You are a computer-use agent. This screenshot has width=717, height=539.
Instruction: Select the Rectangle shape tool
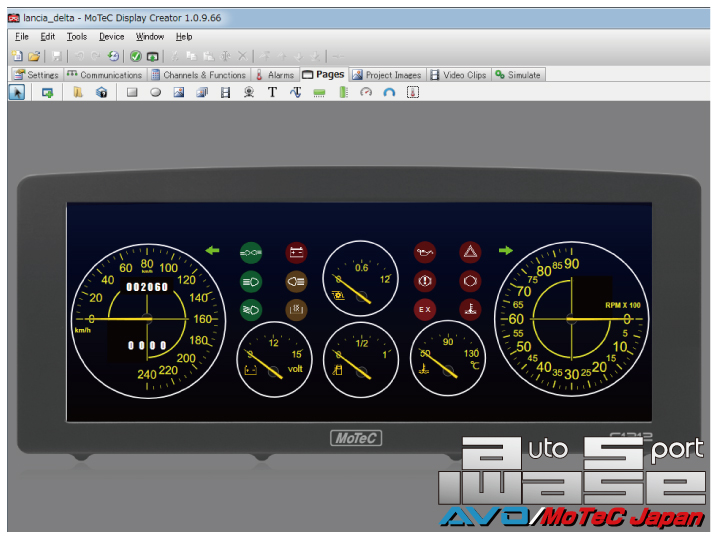coord(132,92)
